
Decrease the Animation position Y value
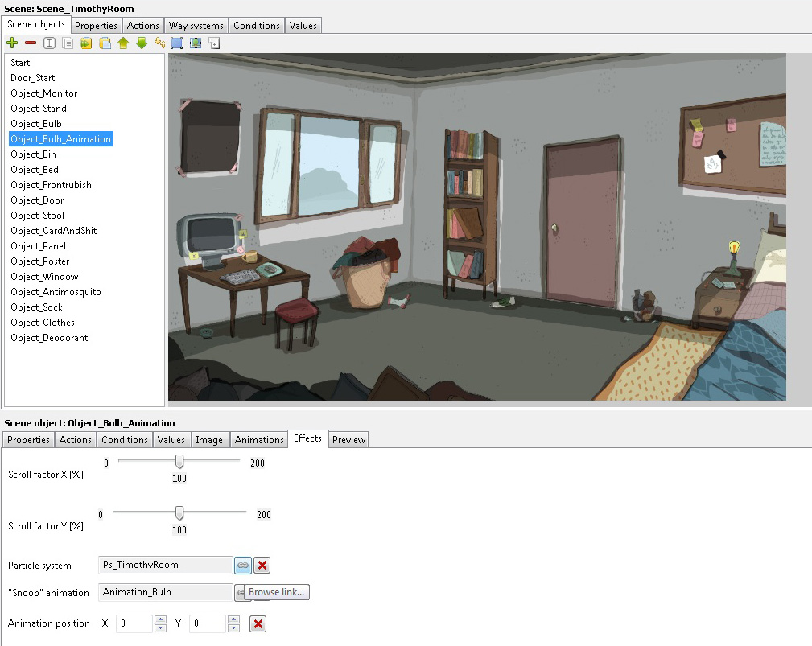(234, 627)
